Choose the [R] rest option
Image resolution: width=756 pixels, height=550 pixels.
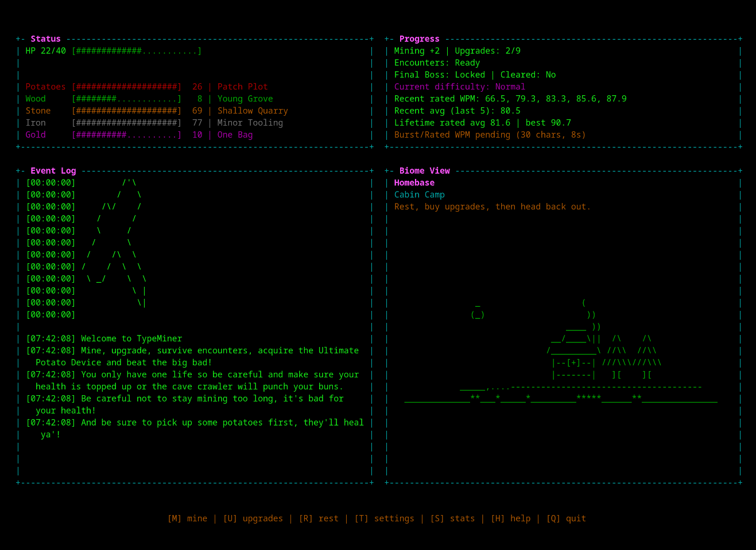[x=319, y=518]
